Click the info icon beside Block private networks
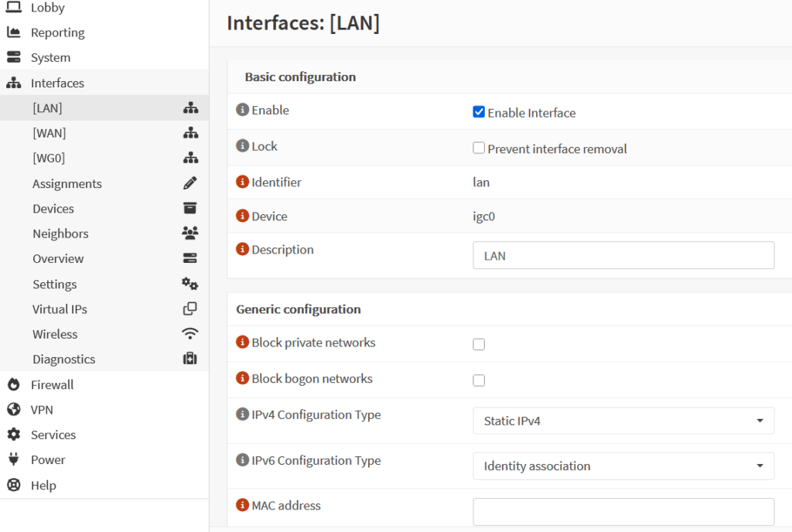 (242, 343)
